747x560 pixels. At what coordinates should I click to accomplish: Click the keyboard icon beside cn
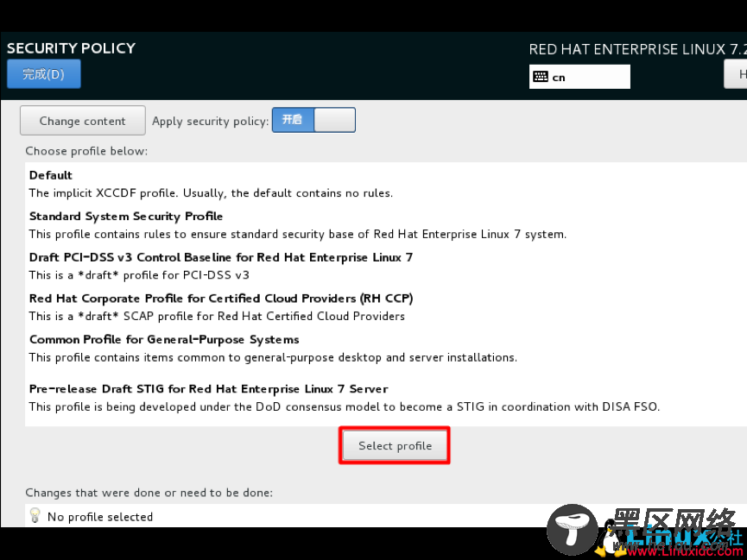[x=541, y=77]
